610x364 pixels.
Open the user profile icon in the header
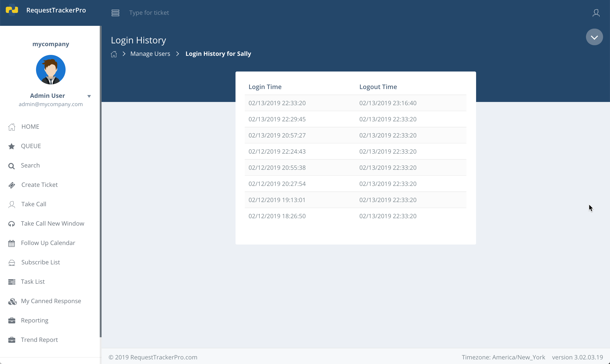tap(596, 13)
